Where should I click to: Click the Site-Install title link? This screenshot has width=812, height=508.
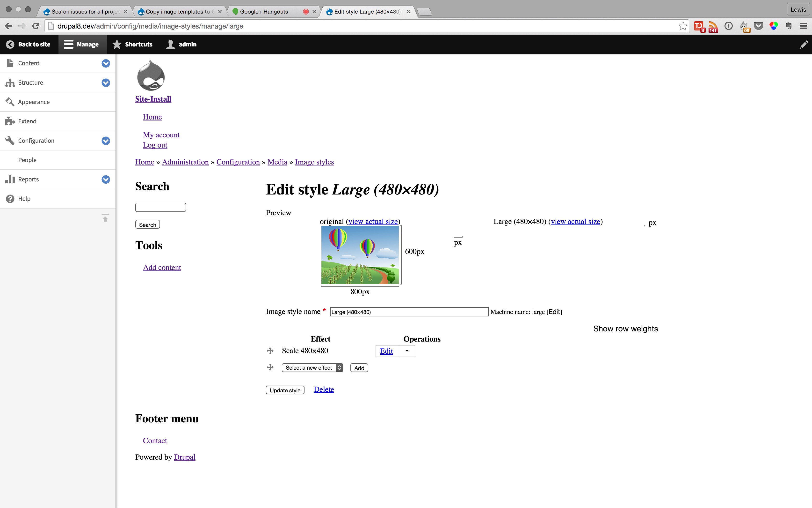point(153,99)
